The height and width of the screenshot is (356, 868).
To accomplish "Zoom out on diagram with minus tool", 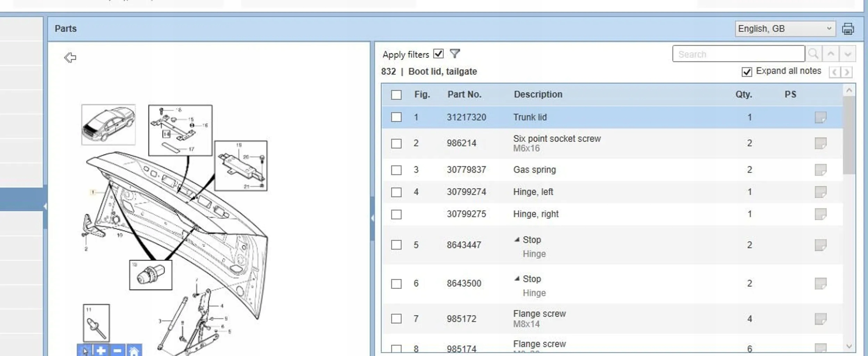I will click(x=117, y=350).
